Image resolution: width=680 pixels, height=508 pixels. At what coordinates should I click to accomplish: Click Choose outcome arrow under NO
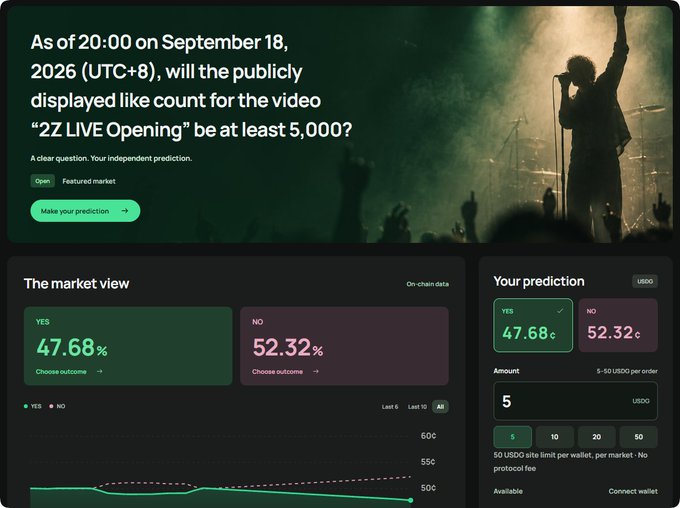pyautogui.click(x=316, y=371)
